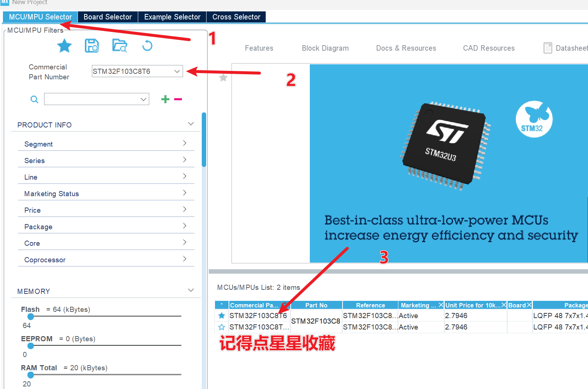Open the Features tab
This screenshot has width=588, height=389.
pos(259,48)
